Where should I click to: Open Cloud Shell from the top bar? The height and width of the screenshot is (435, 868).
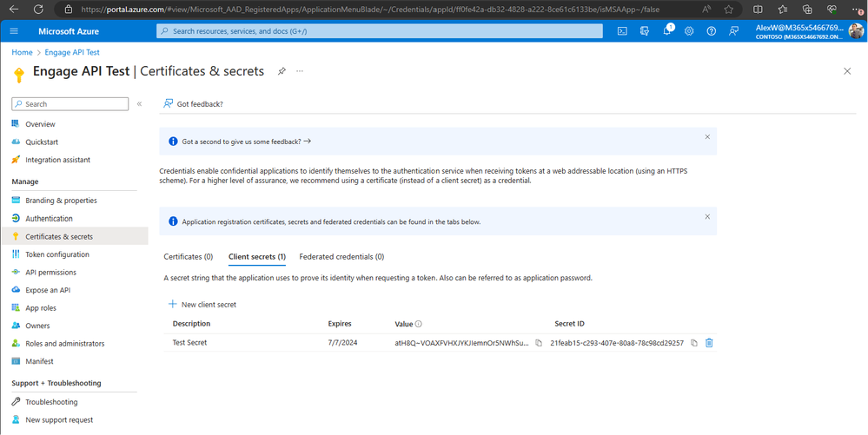tap(622, 31)
